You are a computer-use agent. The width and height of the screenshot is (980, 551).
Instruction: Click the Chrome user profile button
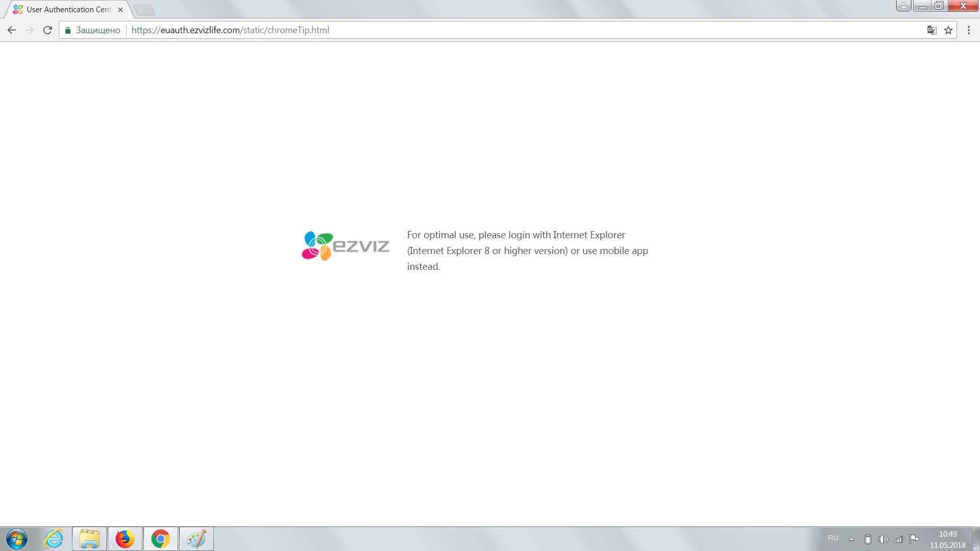[x=903, y=6]
